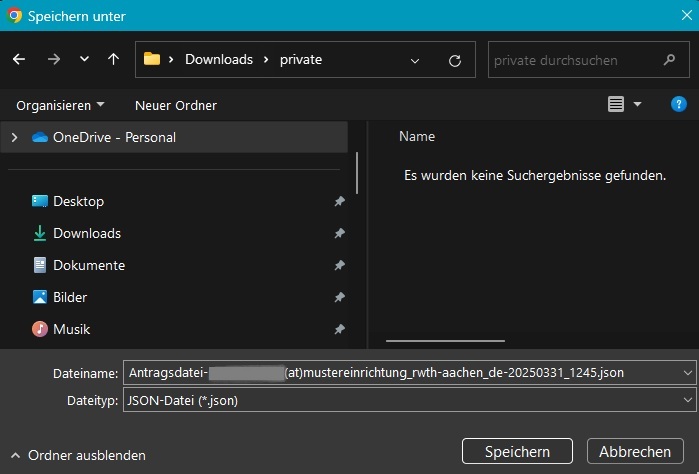Open view options dropdown arrow
Viewport: 699px width, 474px height.
(x=638, y=105)
